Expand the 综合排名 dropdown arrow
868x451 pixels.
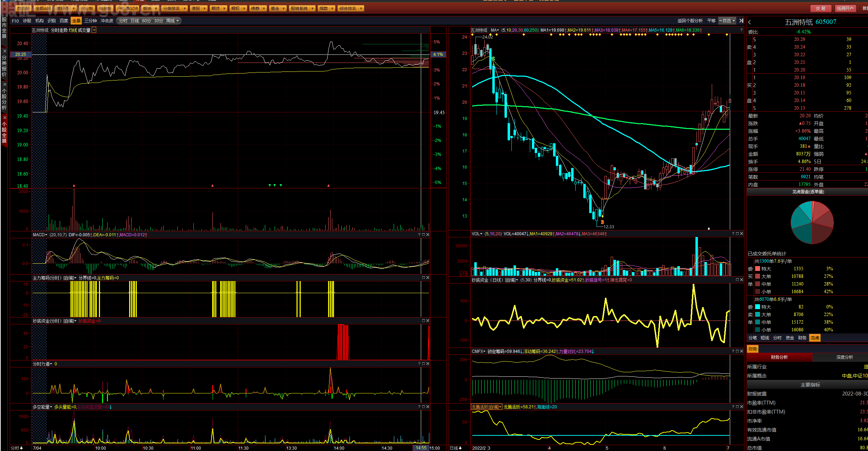361,8
